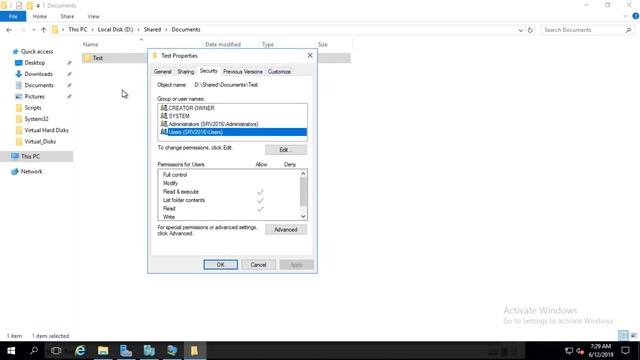The height and width of the screenshot is (360, 640).
Task: Switch to large icons view icon
Action: (633, 336)
